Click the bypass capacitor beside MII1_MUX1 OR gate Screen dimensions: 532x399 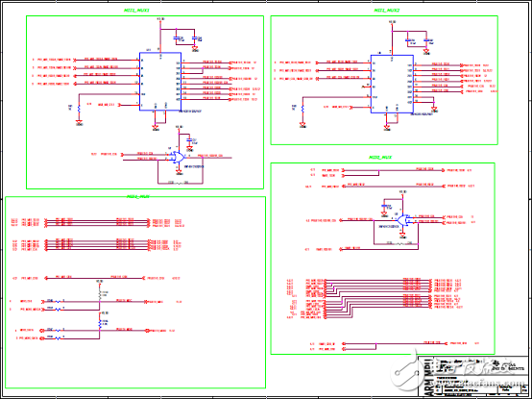[190, 141]
